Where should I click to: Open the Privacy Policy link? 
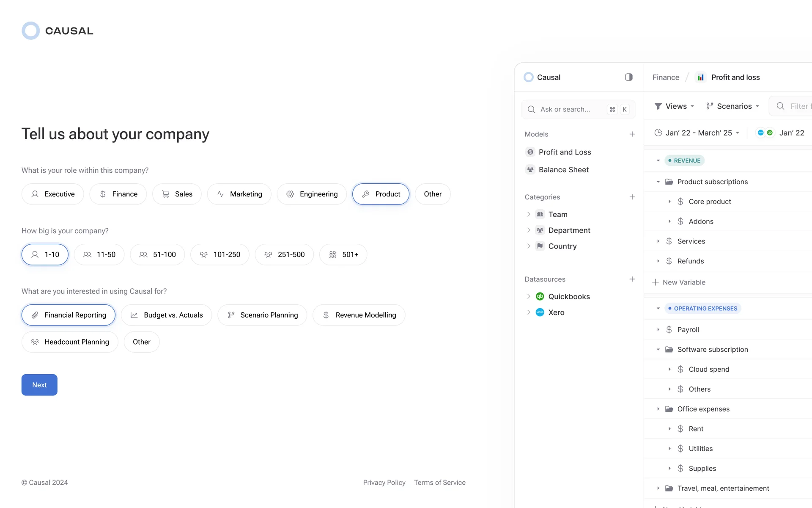click(x=384, y=483)
